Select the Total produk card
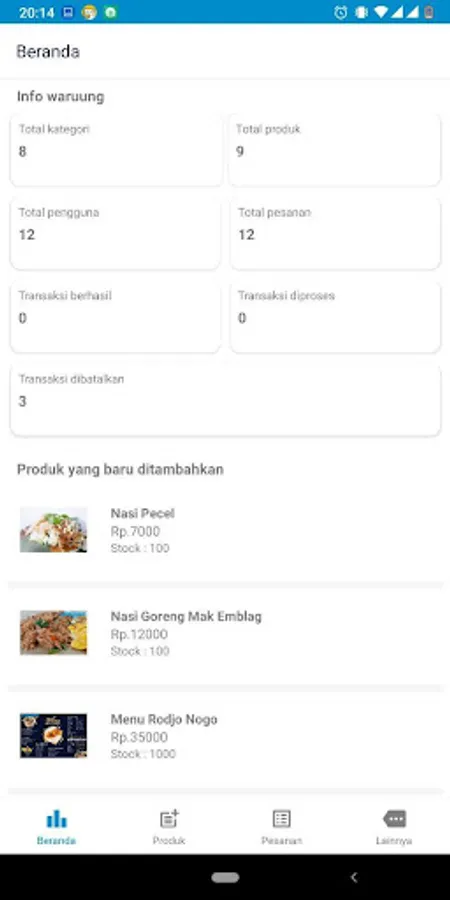Viewport: 450px width, 900px height. tap(335, 150)
